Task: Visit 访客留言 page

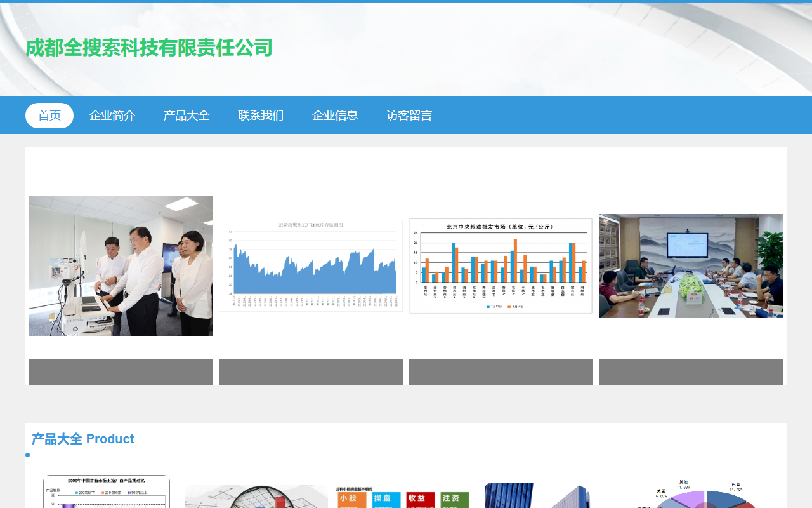Action: point(409,116)
